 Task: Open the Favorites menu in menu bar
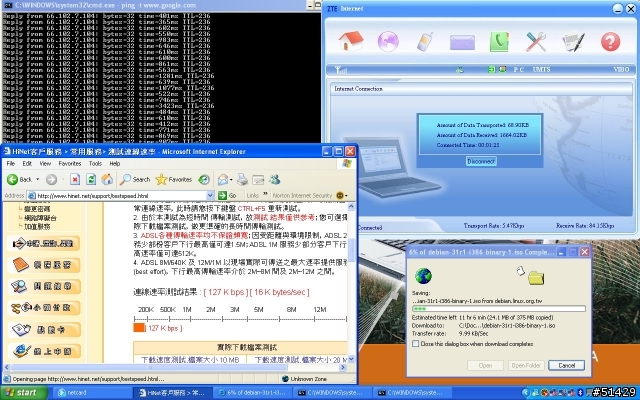tap(70, 164)
